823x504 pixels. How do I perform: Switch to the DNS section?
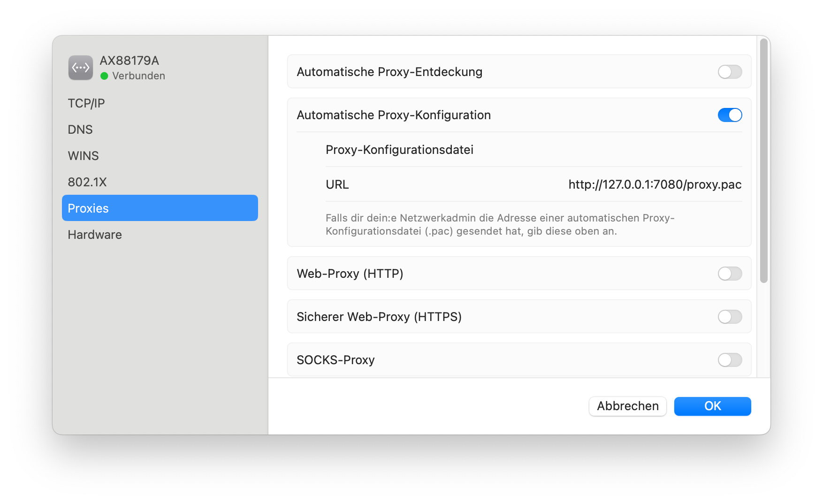[x=80, y=130]
